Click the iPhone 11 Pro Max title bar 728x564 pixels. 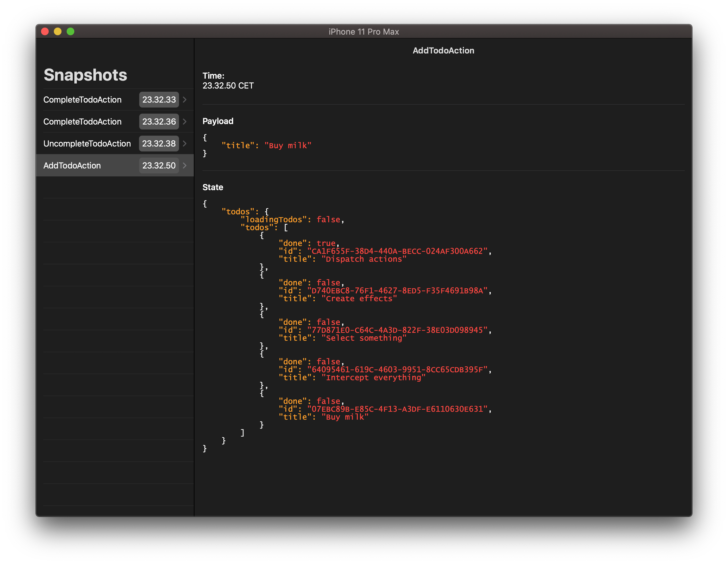(x=364, y=32)
